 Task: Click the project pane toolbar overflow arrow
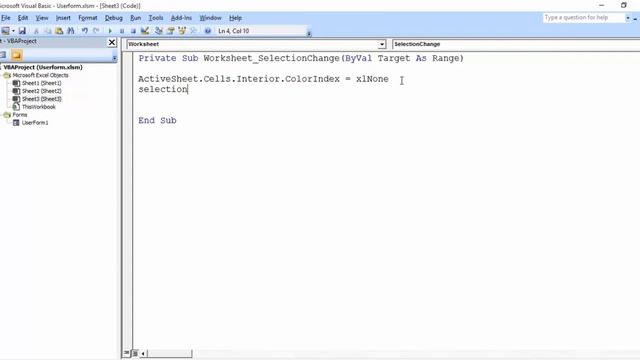pyautogui.click(x=114, y=58)
